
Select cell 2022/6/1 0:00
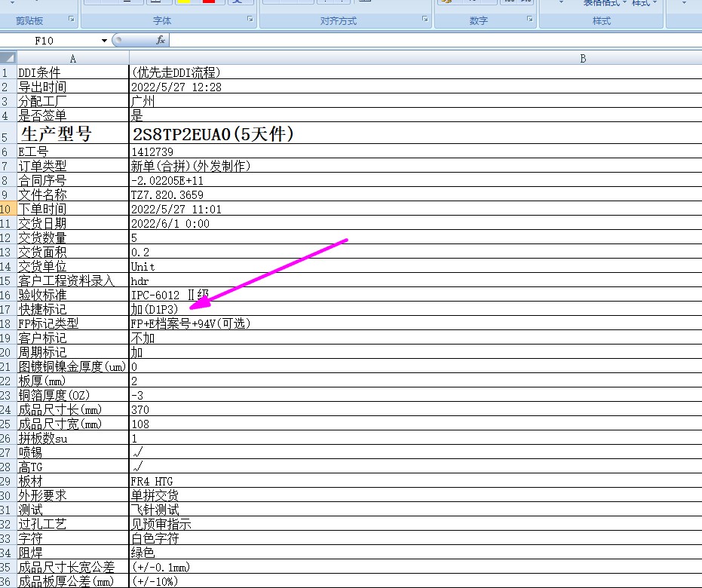click(x=415, y=223)
